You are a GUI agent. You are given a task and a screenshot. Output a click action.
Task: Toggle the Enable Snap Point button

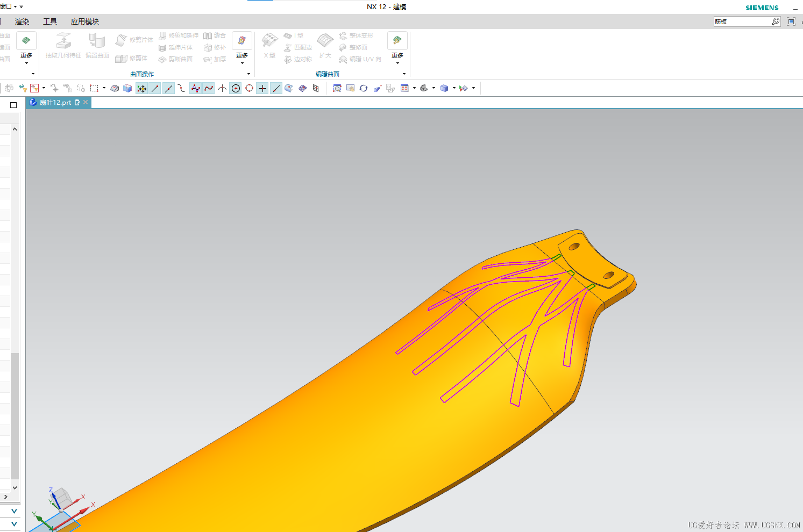[141, 88]
